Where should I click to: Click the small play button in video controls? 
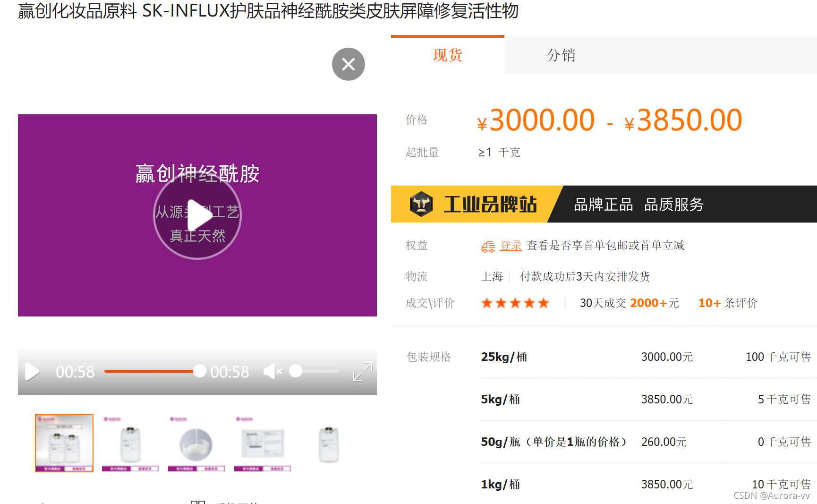pos(32,372)
